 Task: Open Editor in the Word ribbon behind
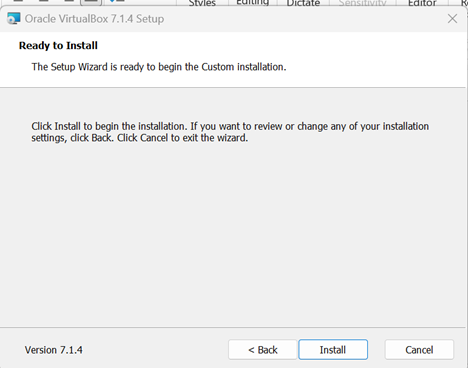(x=422, y=3)
